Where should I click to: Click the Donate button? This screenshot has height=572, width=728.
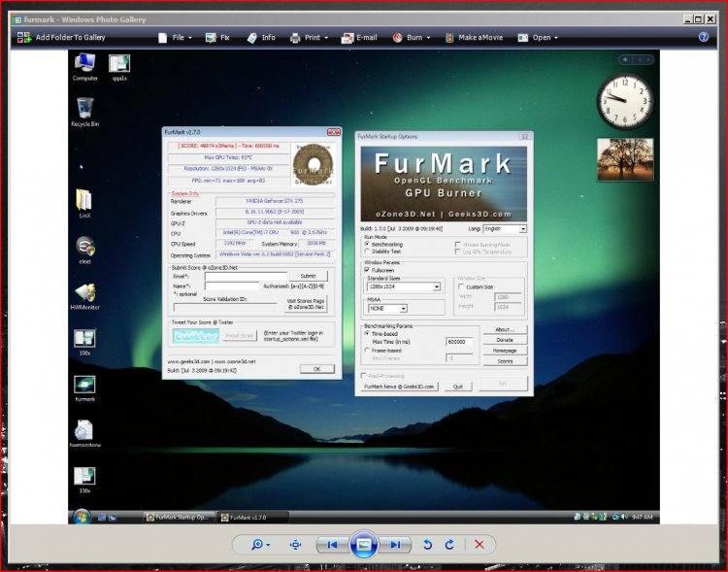pyautogui.click(x=505, y=340)
